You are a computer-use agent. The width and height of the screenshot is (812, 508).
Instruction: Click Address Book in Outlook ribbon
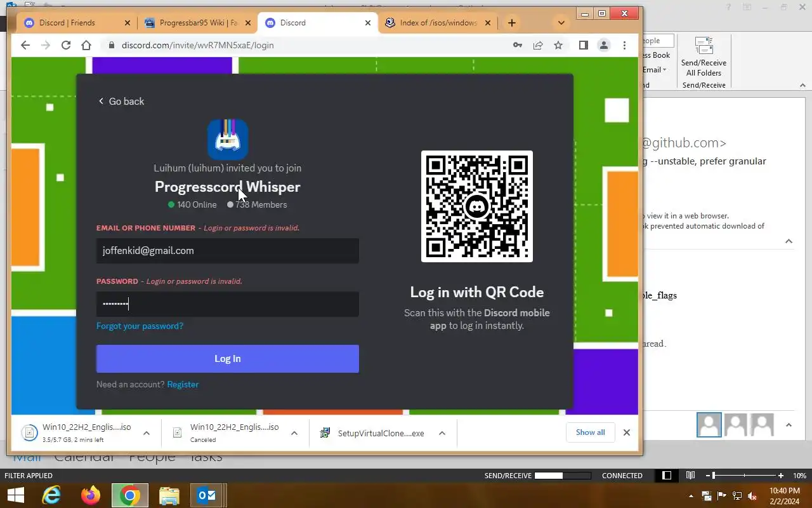656,55
